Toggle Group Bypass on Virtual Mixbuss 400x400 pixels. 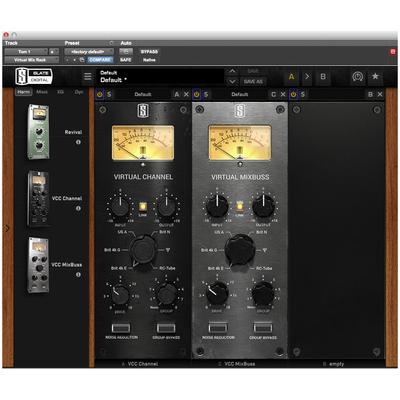(263, 328)
